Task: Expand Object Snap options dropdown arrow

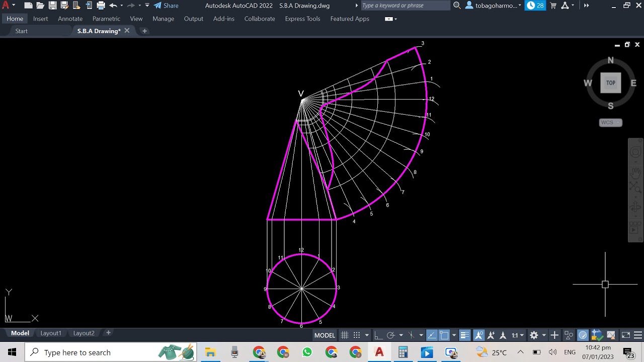Action: [x=454, y=335]
